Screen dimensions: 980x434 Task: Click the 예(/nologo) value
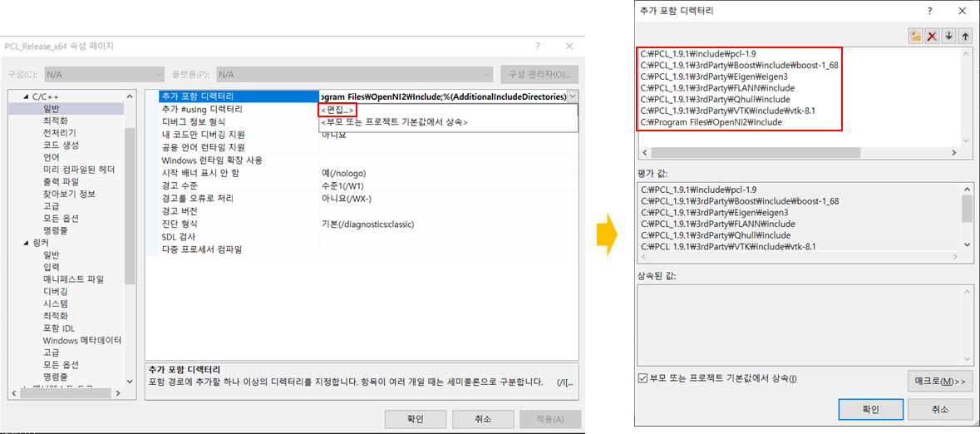pyautogui.click(x=342, y=173)
